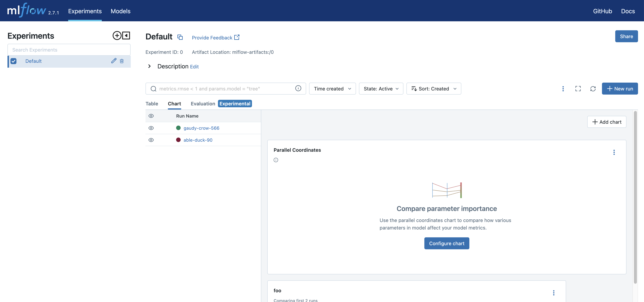Viewport: 644px width, 302px height.
Task: Refresh the runs list
Action: pos(593,89)
